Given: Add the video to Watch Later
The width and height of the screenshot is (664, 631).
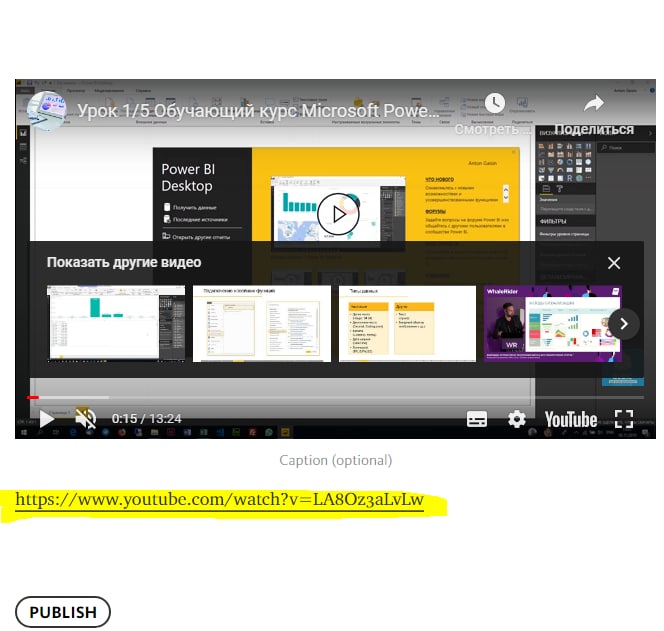Looking at the screenshot, I should (x=495, y=103).
